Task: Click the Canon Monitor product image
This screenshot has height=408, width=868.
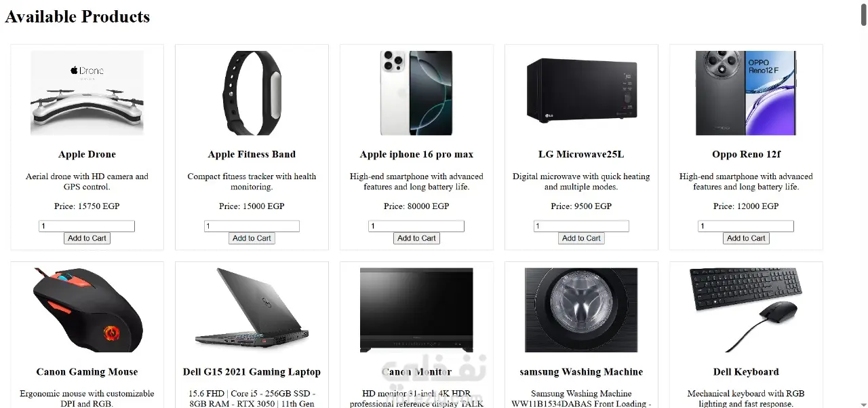Action: (416, 310)
